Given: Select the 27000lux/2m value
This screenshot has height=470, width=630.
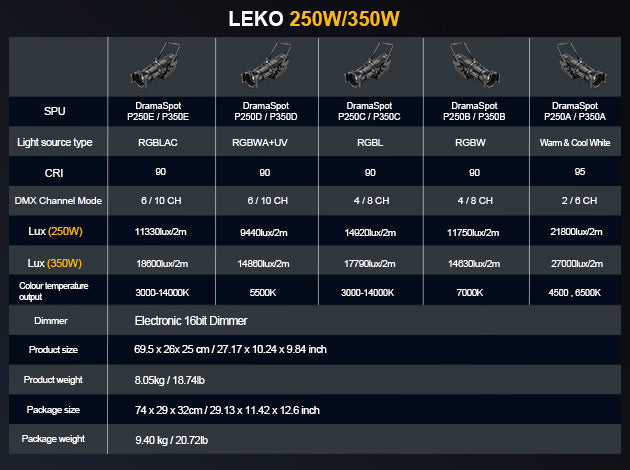Looking at the screenshot, I should pos(575,263).
